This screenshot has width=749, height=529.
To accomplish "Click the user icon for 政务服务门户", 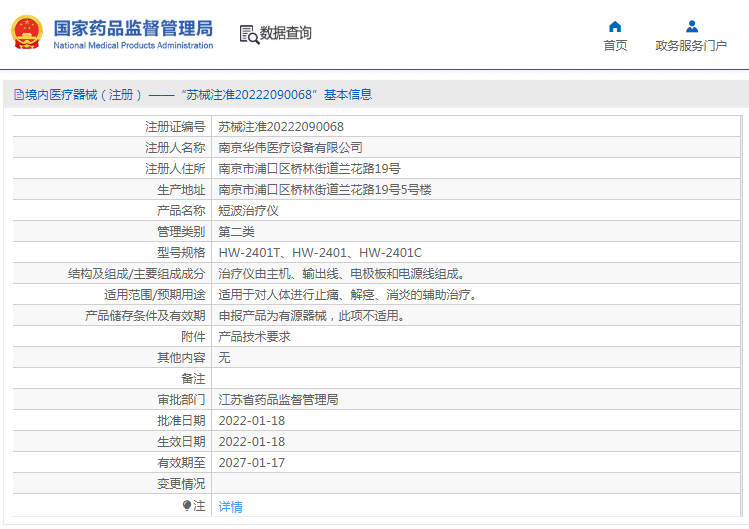I will point(692,26).
